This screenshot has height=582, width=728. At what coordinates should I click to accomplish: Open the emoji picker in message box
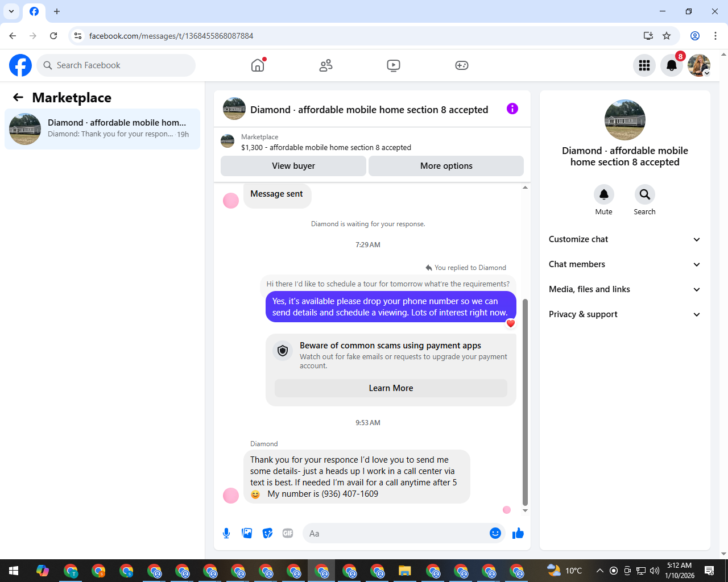pos(495,533)
